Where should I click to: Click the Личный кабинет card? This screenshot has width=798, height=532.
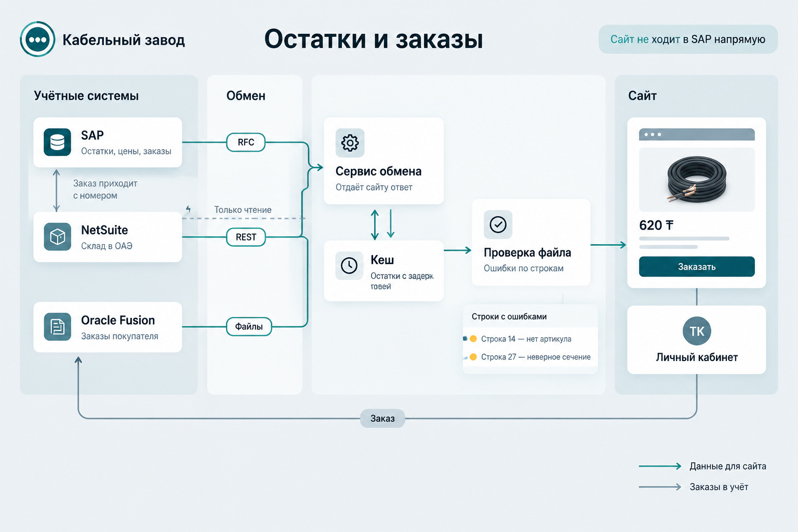coord(697,340)
